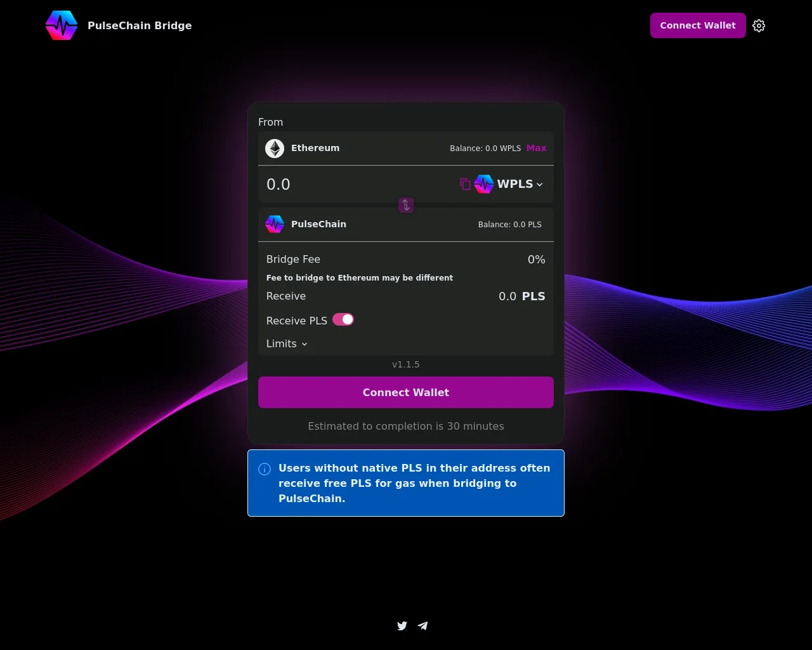This screenshot has width=812, height=650.
Task: Click the PulseChain network icon
Action: pyautogui.click(x=275, y=224)
